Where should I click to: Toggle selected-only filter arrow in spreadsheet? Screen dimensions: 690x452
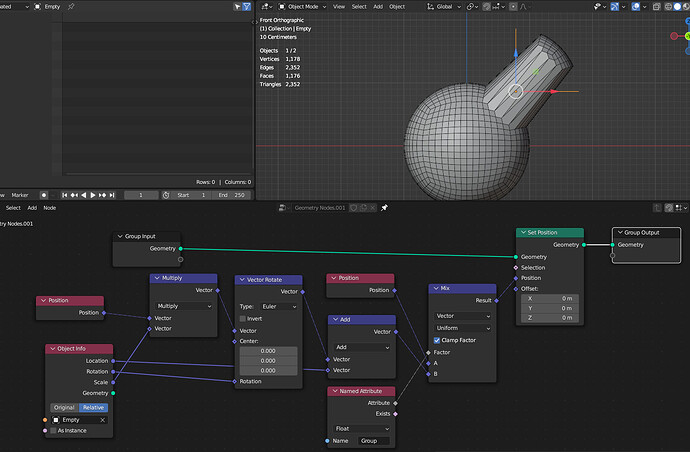click(237, 7)
